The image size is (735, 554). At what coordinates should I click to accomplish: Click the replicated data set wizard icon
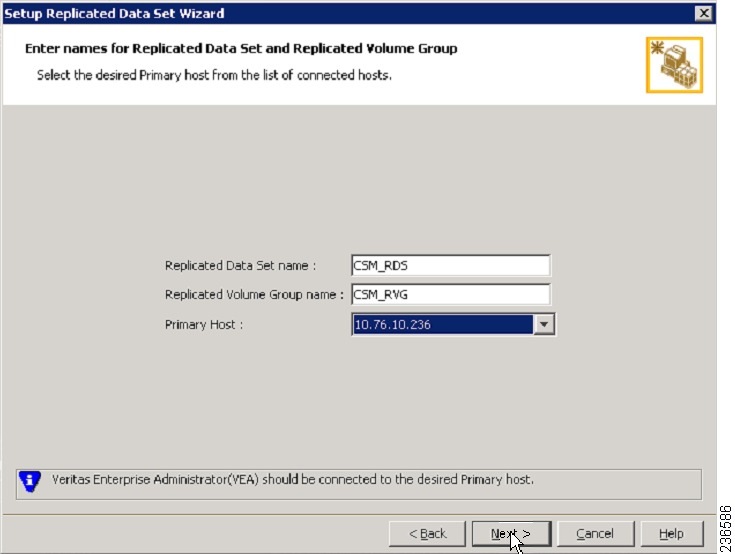pos(674,65)
